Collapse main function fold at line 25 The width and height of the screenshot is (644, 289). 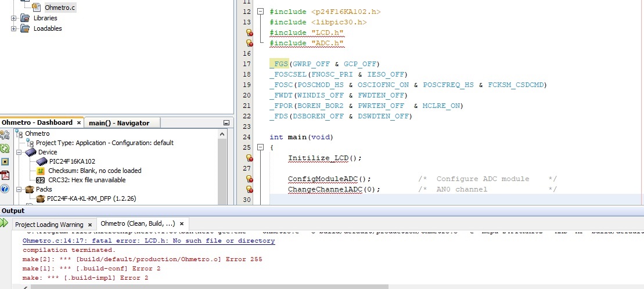pyautogui.click(x=260, y=147)
